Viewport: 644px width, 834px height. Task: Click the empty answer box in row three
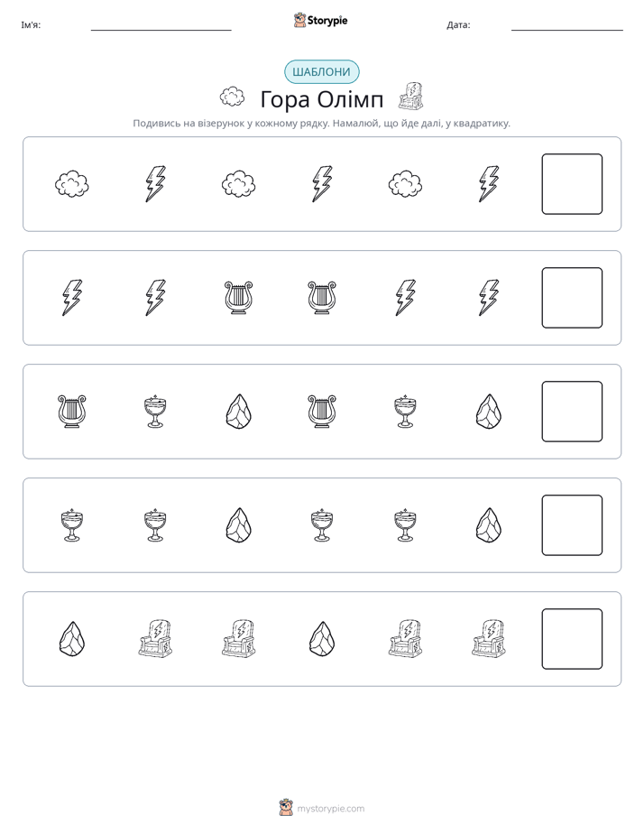point(572,412)
